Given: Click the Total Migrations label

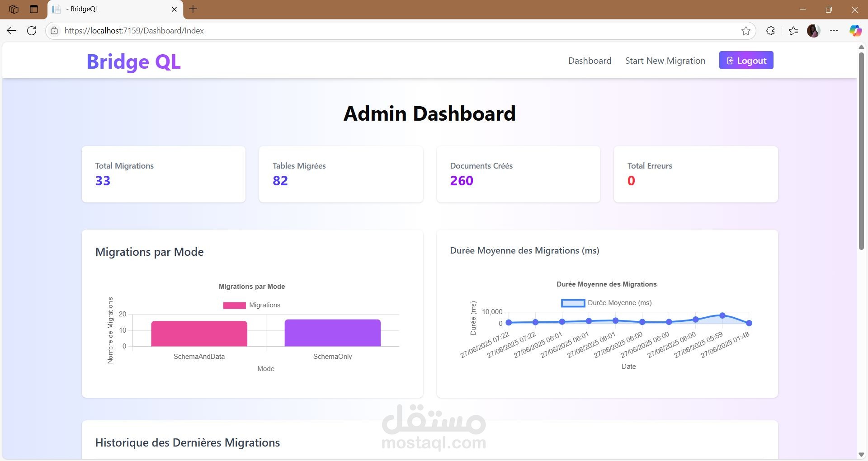Looking at the screenshot, I should tap(124, 166).
